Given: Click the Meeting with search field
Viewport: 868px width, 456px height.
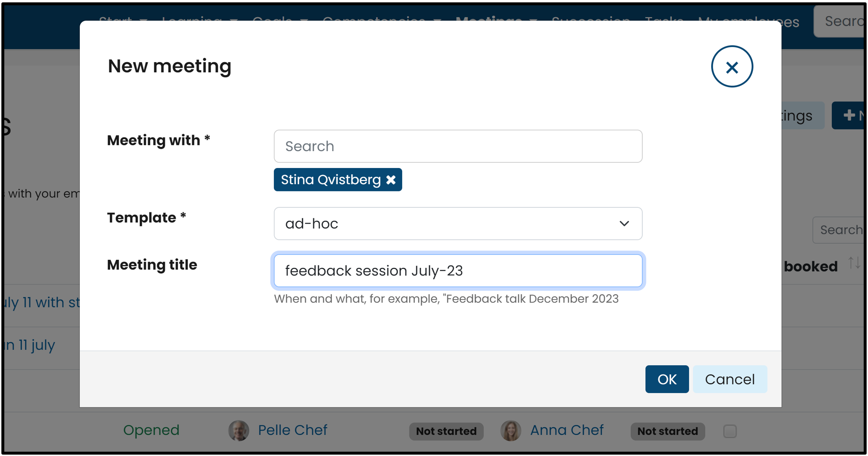Looking at the screenshot, I should point(458,146).
